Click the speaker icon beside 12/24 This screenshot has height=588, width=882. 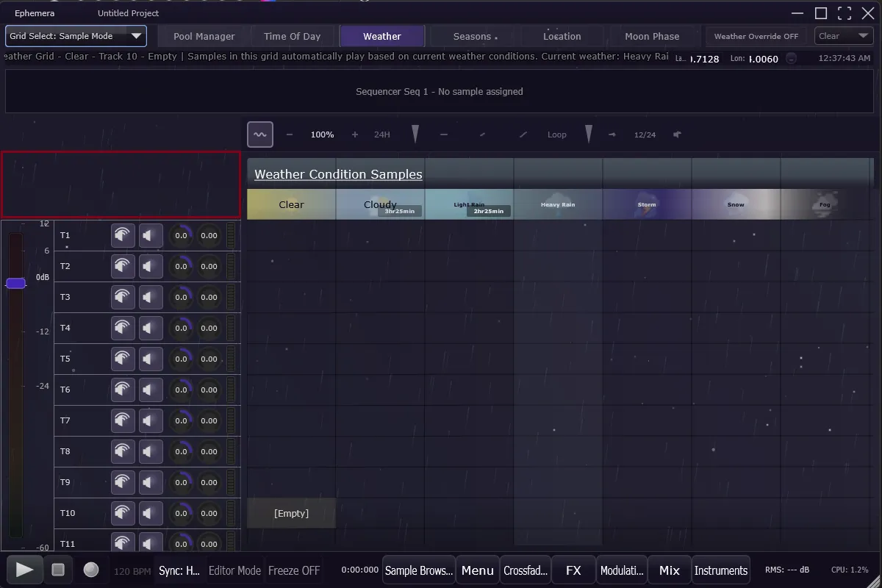click(x=677, y=135)
